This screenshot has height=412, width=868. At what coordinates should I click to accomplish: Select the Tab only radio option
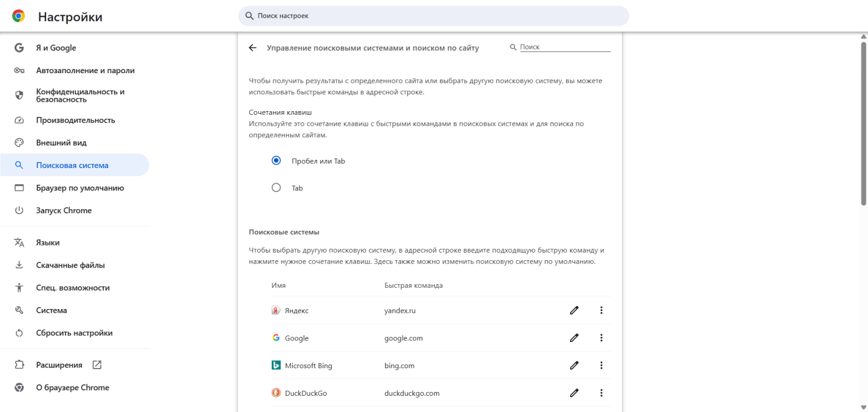[x=276, y=188]
